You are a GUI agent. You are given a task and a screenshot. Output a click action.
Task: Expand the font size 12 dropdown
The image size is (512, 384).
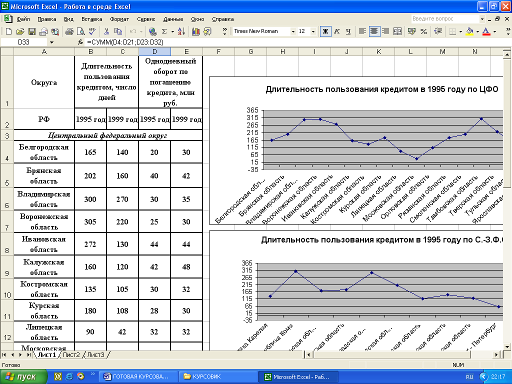pyautogui.click(x=313, y=31)
